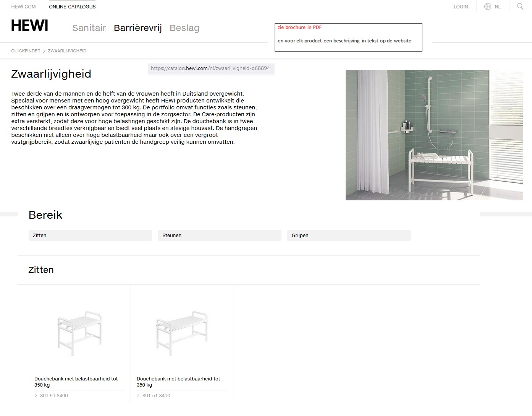Click the QUICKFINDER breadcrumb
Image resolution: width=532 pixels, height=416 pixels.
pos(26,51)
